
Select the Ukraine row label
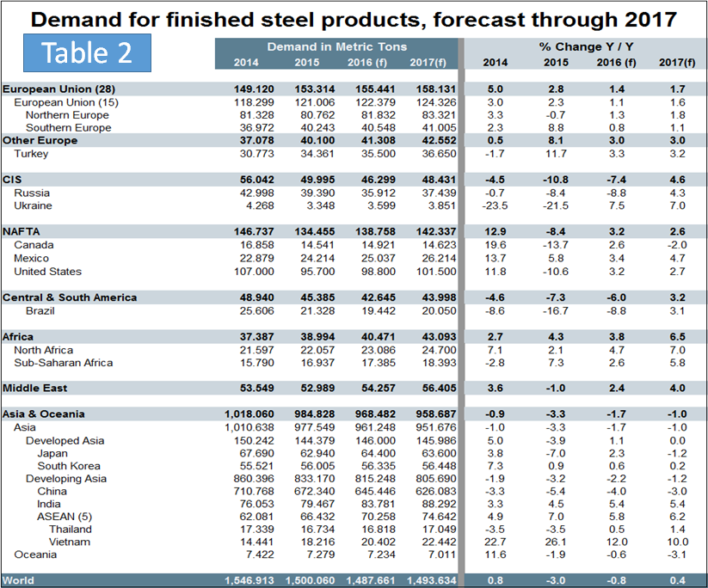tap(33, 205)
